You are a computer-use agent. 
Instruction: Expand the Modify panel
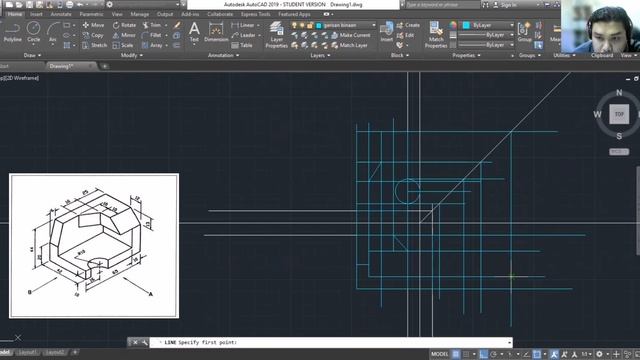tap(132, 55)
